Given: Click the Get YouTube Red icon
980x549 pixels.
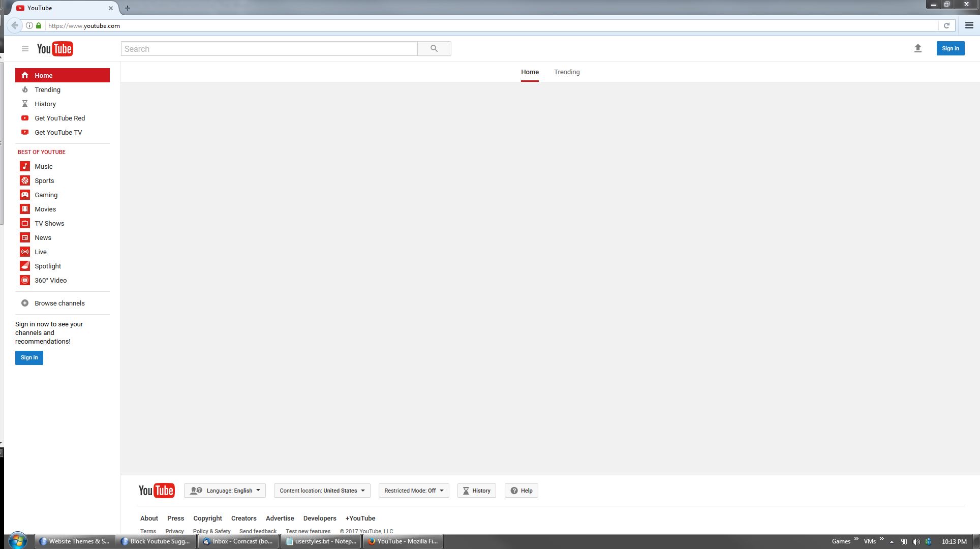Looking at the screenshot, I should [25, 118].
